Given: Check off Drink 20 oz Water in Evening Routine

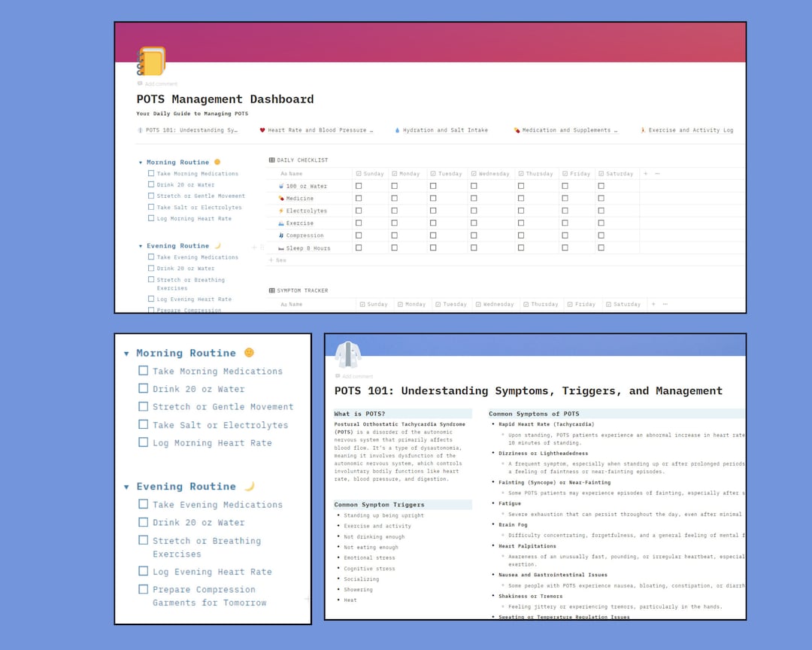Looking at the screenshot, I should [143, 522].
